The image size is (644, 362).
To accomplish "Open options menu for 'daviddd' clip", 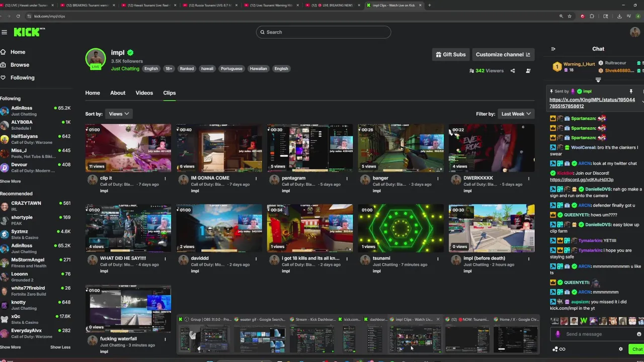I will click(256, 259).
